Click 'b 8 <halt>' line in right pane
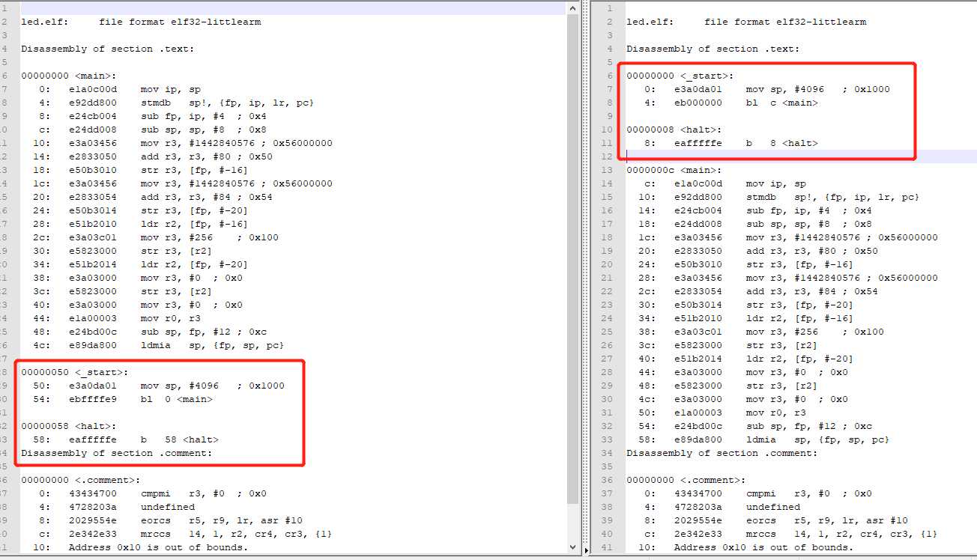 pos(781,143)
